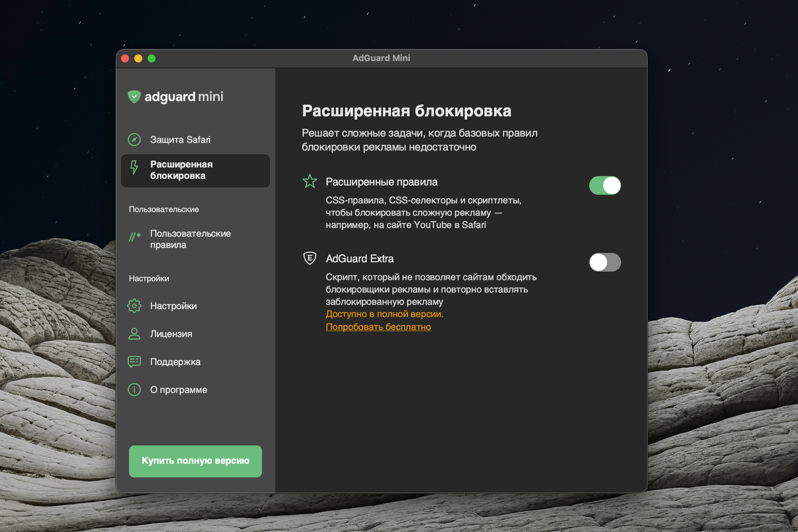Click the Решает сложные задачи subtitle
Viewport: 798px width, 532px height.
(x=420, y=140)
